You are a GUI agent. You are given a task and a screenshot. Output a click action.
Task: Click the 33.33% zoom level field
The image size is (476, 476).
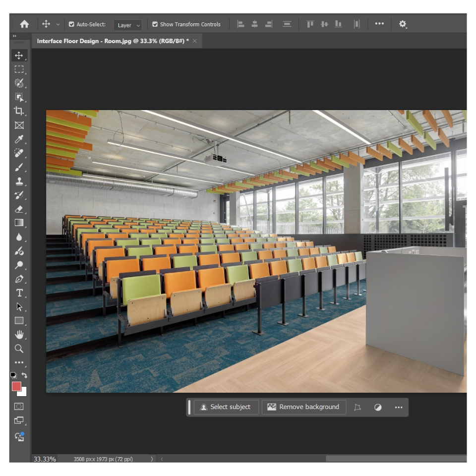pyautogui.click(x=45, y=459)
